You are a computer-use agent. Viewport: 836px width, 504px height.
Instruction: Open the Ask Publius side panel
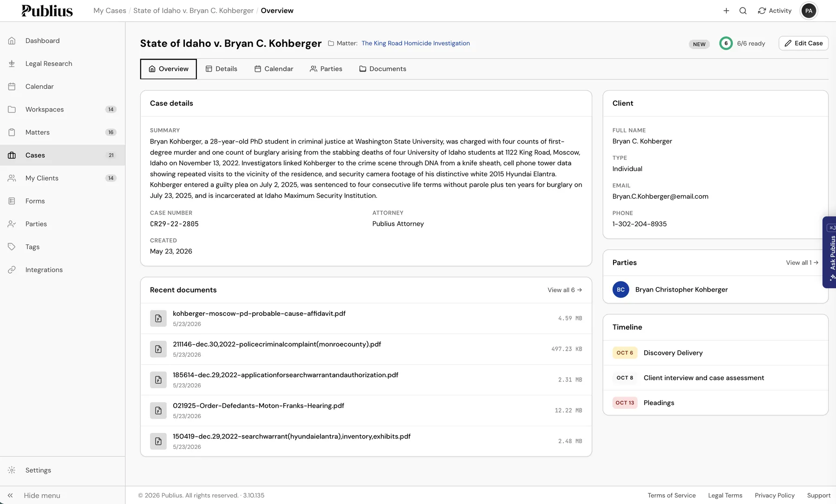[x=830, y=252]
